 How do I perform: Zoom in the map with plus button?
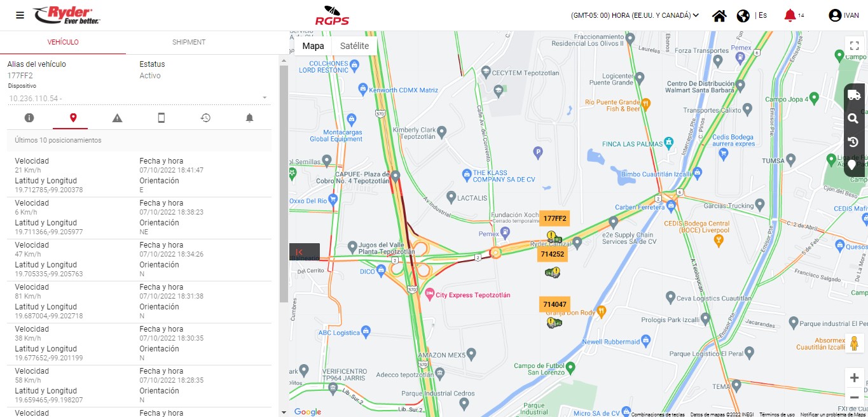(x=854, y=378)
